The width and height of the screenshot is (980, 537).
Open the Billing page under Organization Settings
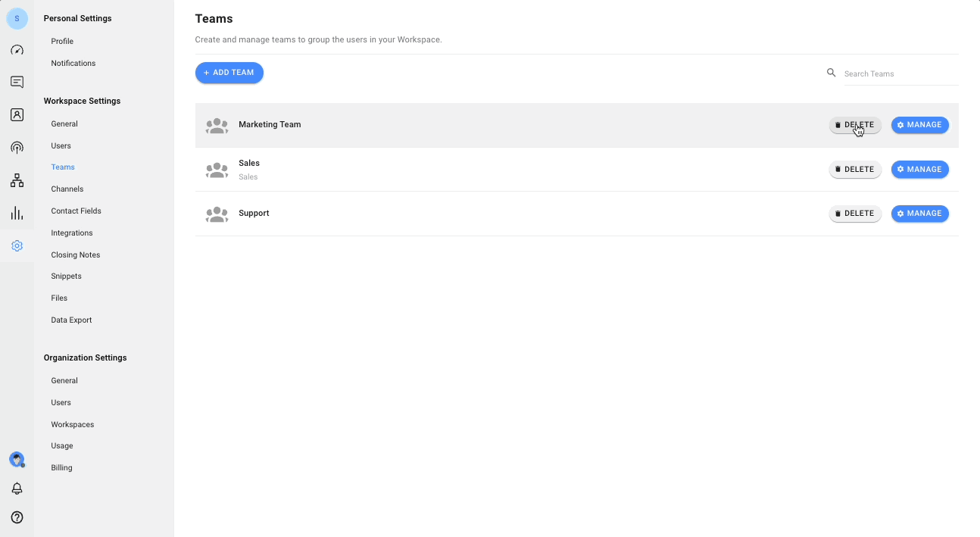tap(61, 467)
